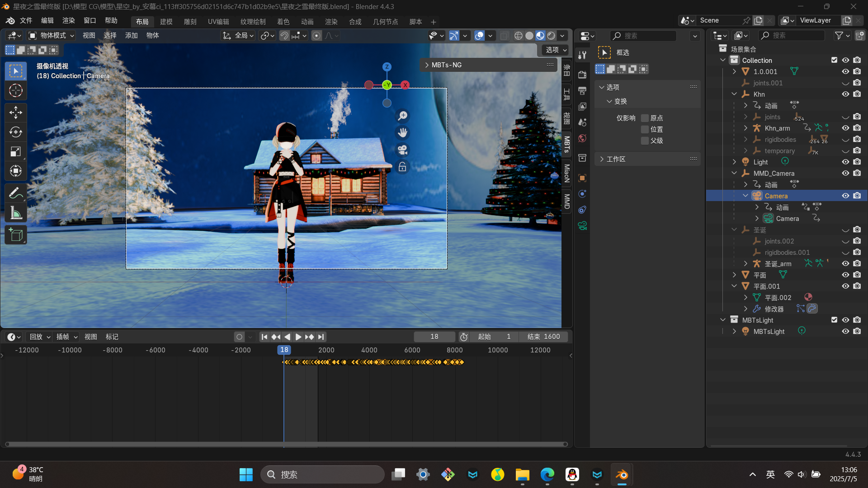Screen dimensions: 868x488
Task: Open Edge browser from taskbar
Action: click(547, 474)
